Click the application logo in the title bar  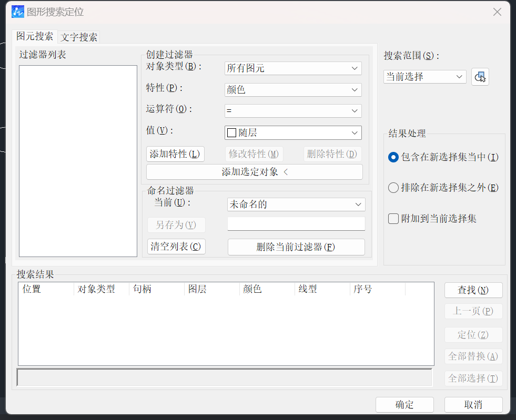tap(16, 11)
